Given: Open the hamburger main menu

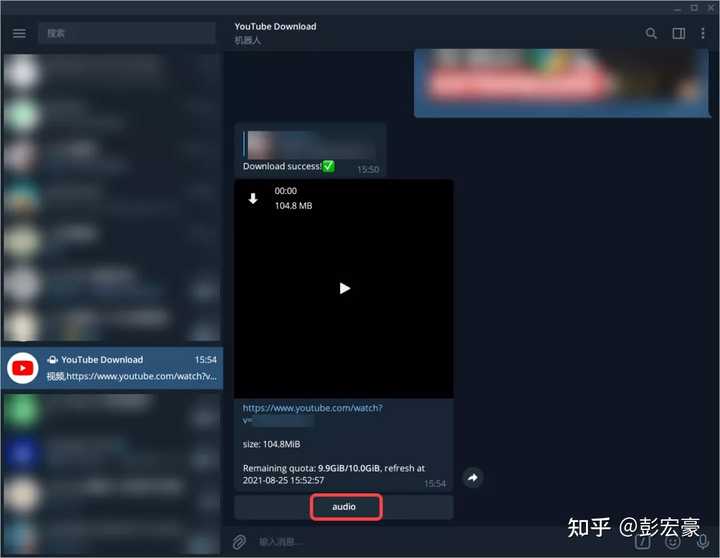Looking at the screenshot, I should (x=19, y=34).
